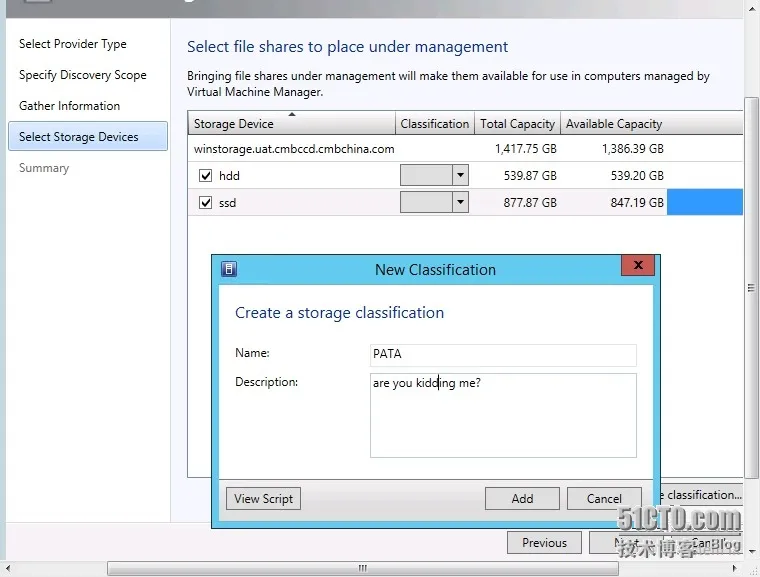Cancel the New Classification dialog

point(604,498)
